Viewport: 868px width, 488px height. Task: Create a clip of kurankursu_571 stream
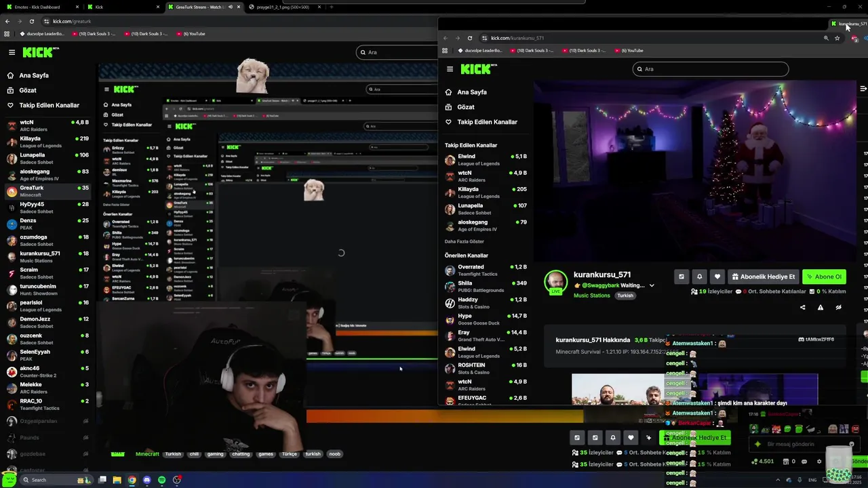click(682, 277)
